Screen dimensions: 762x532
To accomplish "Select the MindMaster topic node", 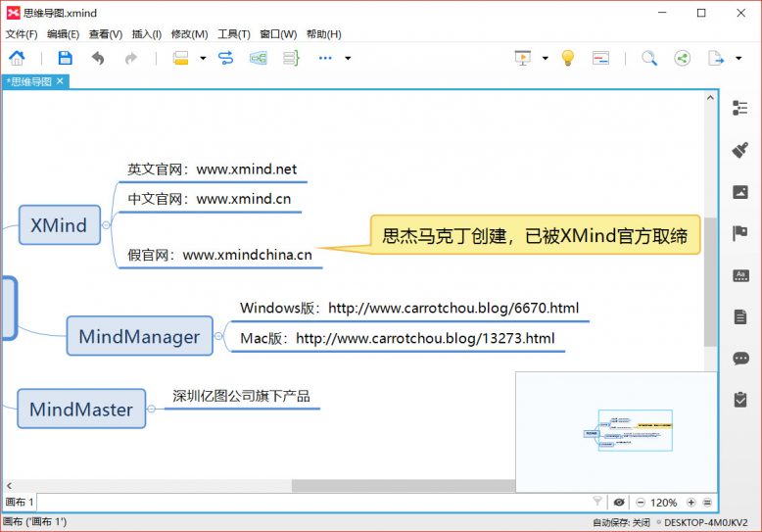I will click(81, 409).
